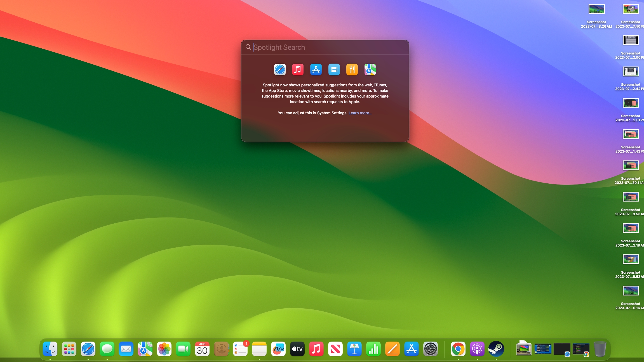Open App Store from the Dock
The width and height of the screenshot is (644, 362).
(412, 349)
